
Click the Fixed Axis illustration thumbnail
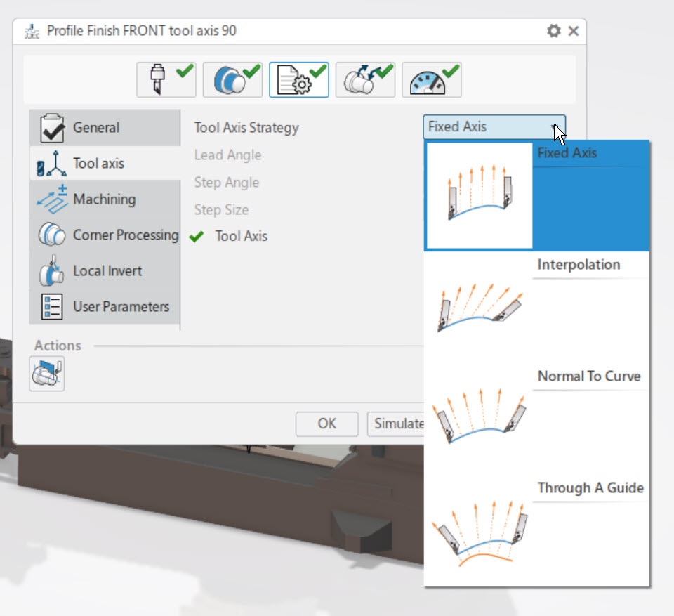[480, 196]
